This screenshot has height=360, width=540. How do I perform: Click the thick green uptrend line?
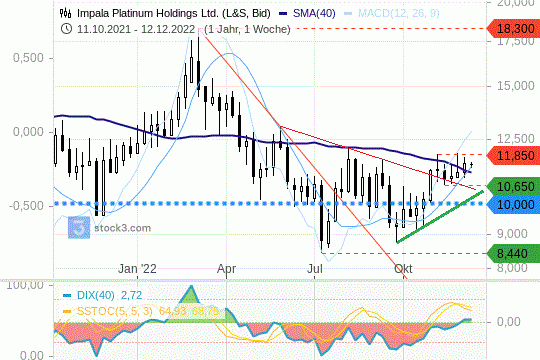[440, 217]
